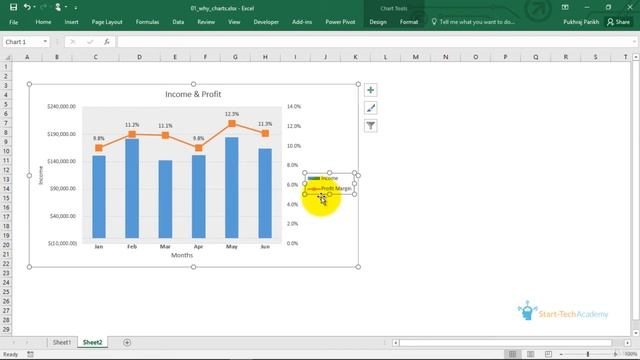Open the Formulas tab
Image resolution: width=640 pixels, height=360 pixels.
147,22
